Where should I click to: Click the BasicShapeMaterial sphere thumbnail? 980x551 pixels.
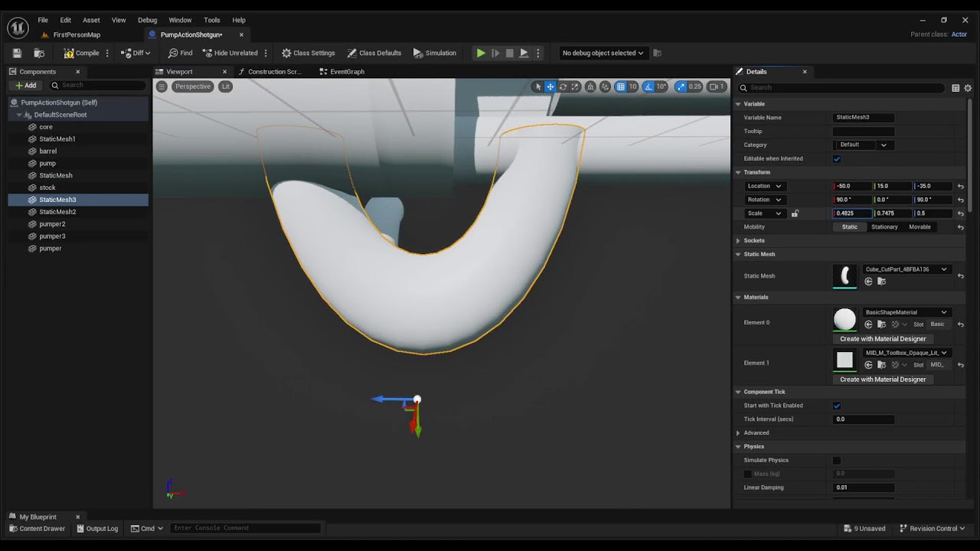click(844, 319)
